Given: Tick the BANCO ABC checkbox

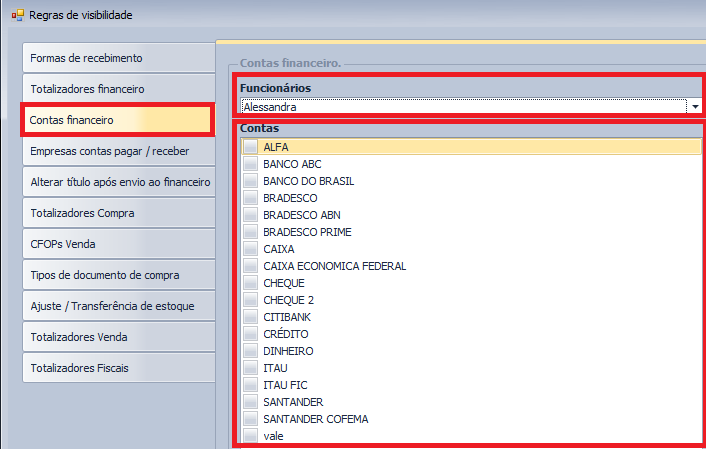Looking at the screenshot, I should tap(250, 164).
